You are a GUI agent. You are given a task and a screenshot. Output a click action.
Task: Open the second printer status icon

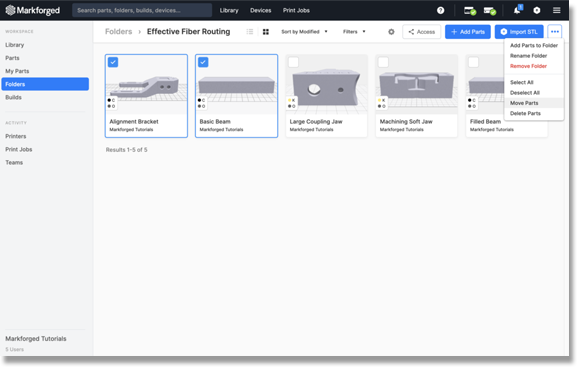[489, 11]
